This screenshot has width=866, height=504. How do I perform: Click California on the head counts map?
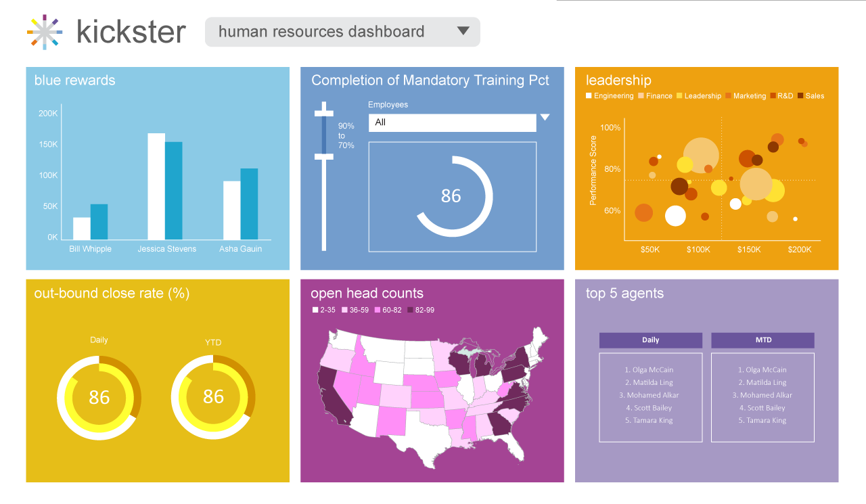pyautogui.click(x=331, y=399)
